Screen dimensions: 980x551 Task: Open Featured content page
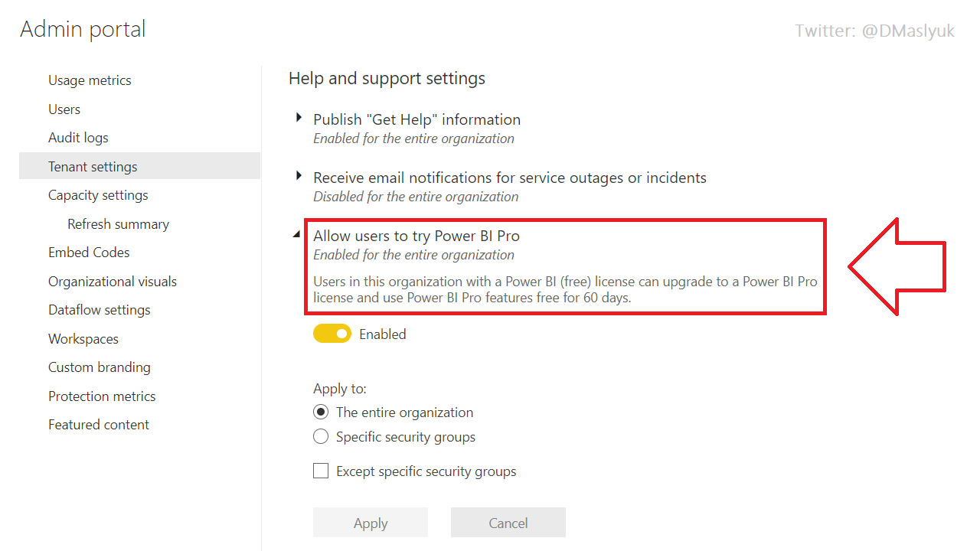99,425
